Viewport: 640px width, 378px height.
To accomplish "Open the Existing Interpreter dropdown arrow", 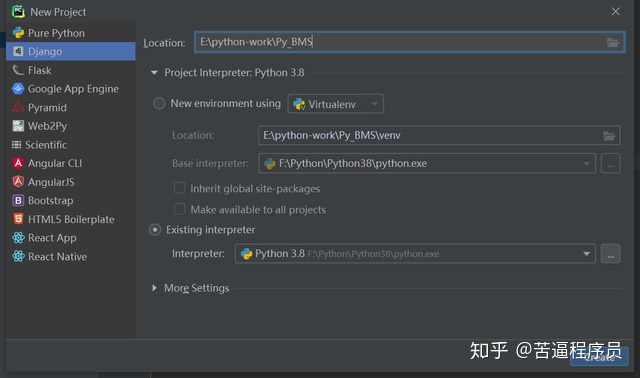I will coord(587,254).
